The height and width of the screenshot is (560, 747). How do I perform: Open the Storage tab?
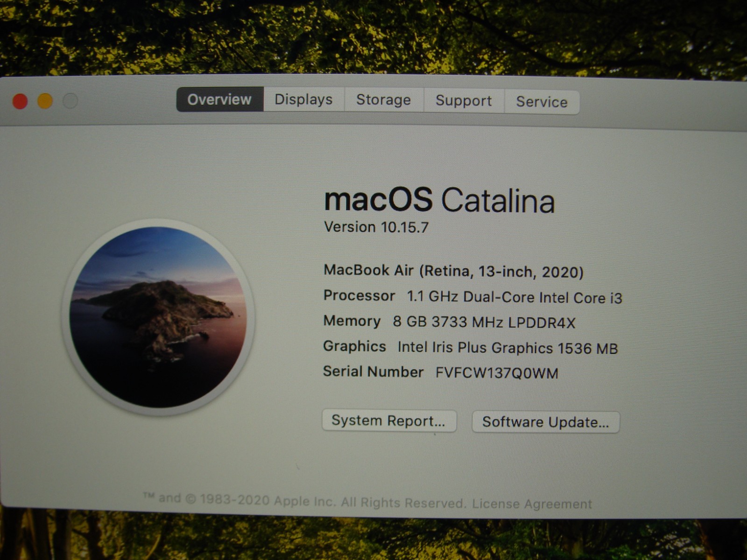[x=383, y=100]
